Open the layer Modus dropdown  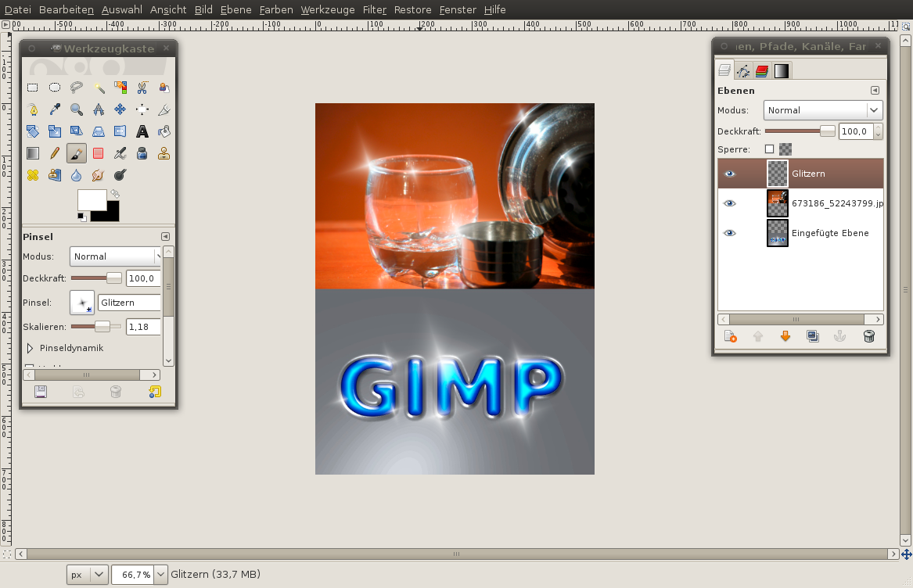823,110
